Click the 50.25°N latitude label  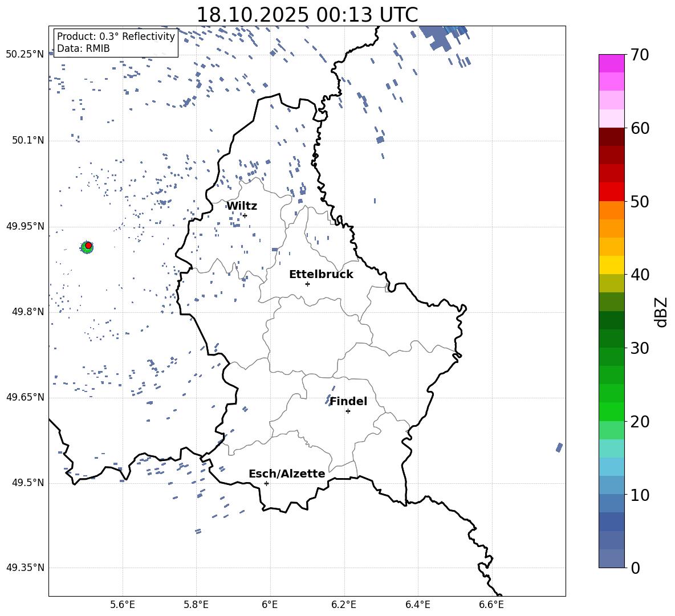[x=25, y=55]
